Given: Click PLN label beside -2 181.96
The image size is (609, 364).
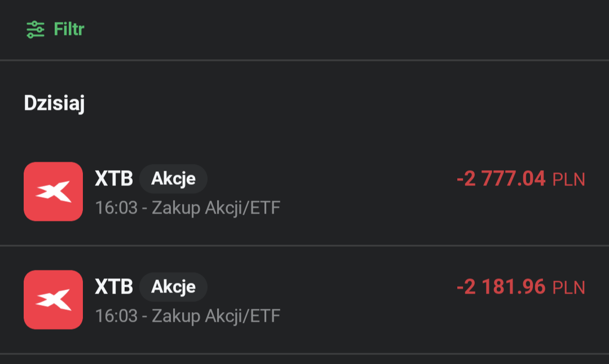Looking at the screenshot, I should pyautogui.click(x=568, y=288).
